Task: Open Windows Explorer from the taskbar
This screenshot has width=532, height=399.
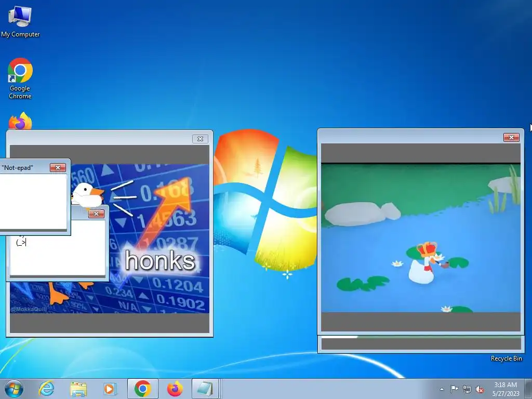Action: pyautogui.click(x=78, y=389)
